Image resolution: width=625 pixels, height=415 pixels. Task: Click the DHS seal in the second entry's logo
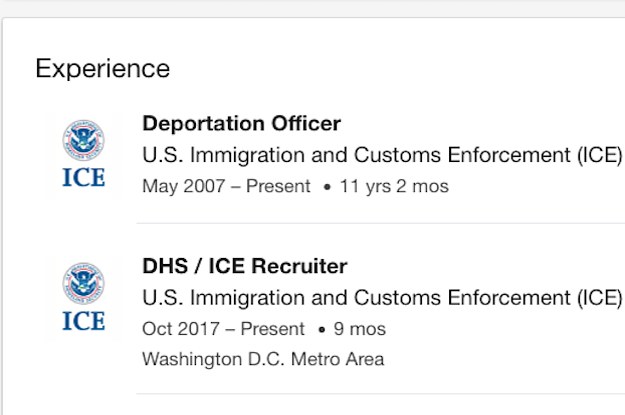(x=83, y=283)
